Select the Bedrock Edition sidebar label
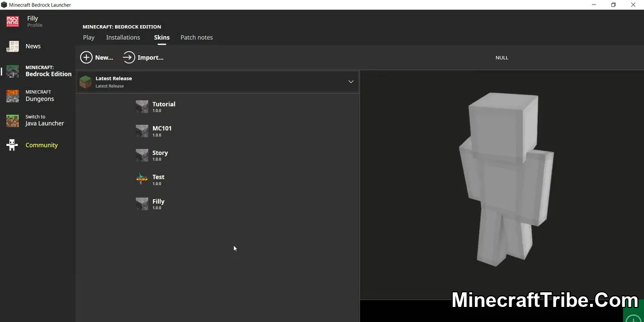 48,71
